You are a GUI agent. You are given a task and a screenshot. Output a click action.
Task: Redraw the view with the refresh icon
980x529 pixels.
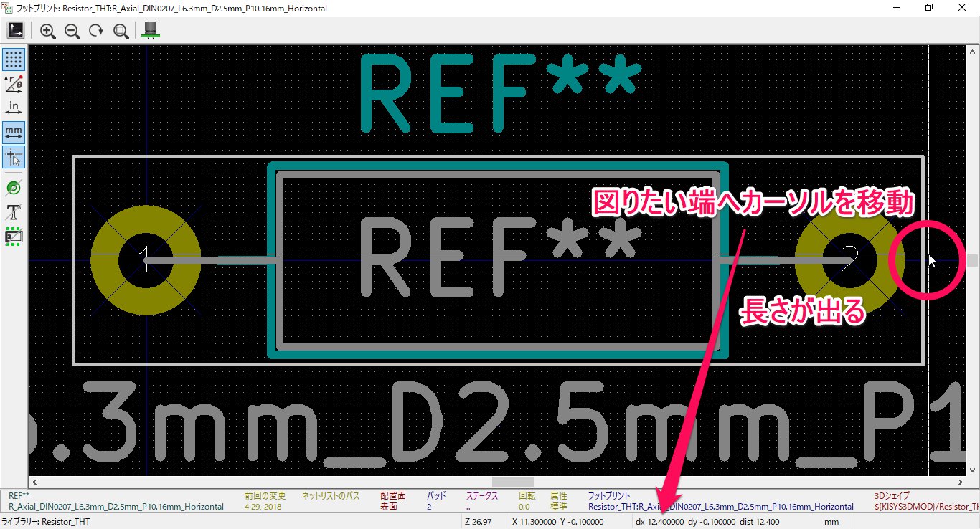96,31
